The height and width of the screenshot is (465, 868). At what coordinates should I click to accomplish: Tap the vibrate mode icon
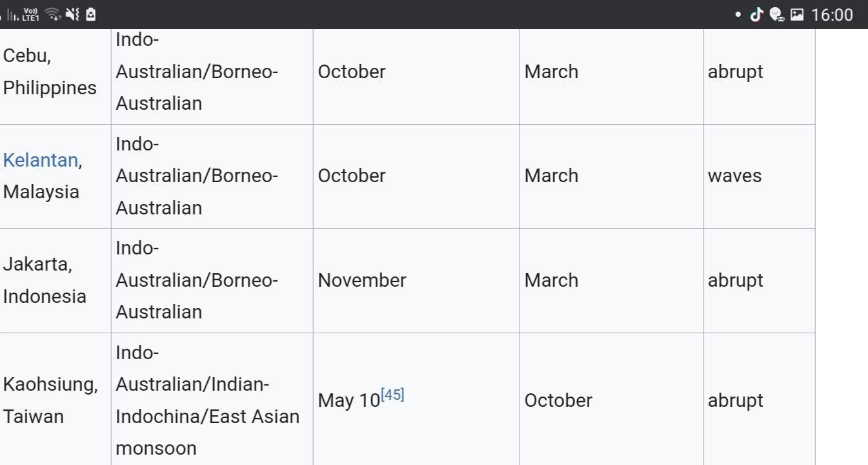point(72,14)
